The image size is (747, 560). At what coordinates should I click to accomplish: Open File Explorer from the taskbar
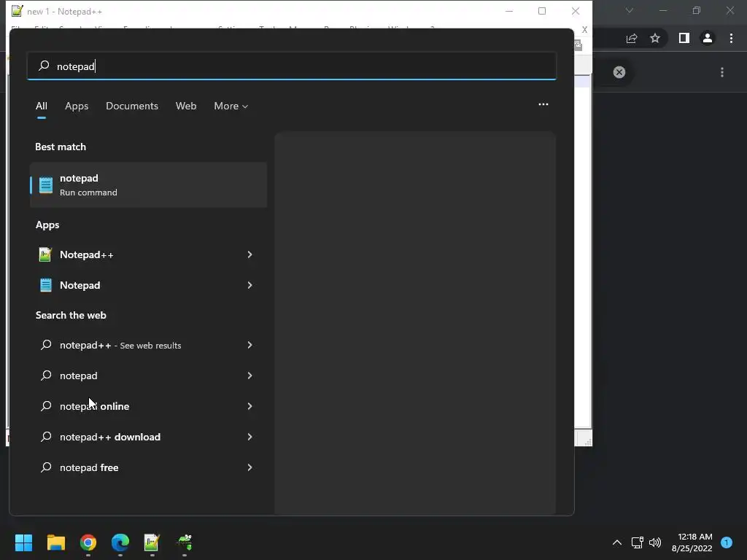coord(55,542)
